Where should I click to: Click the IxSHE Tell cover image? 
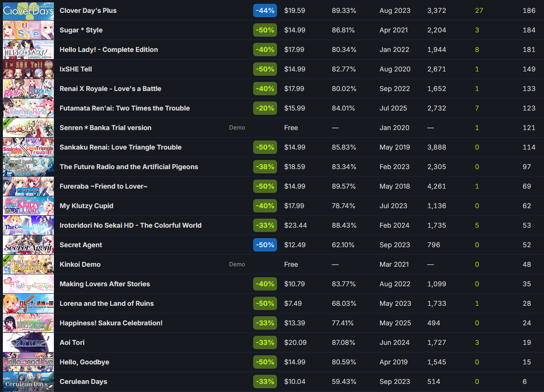[29, 70]
